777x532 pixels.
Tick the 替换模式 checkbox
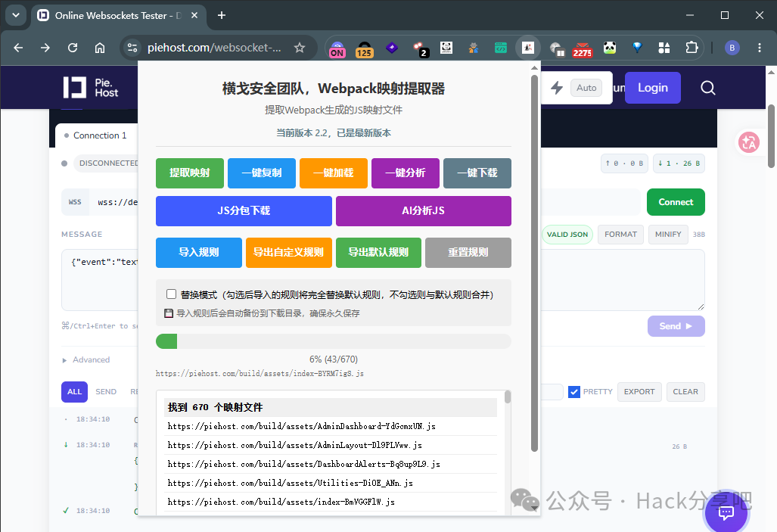(172, 294)
